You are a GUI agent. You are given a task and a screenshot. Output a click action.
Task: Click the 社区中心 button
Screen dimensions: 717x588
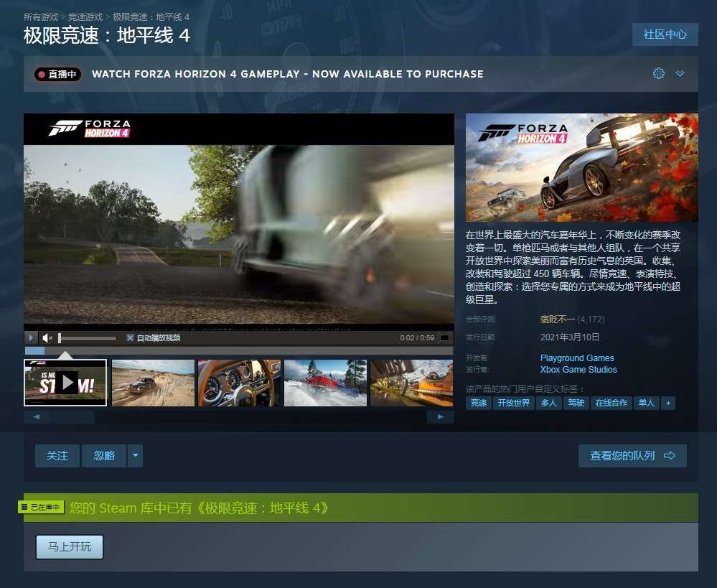click(x=665, y=34)
